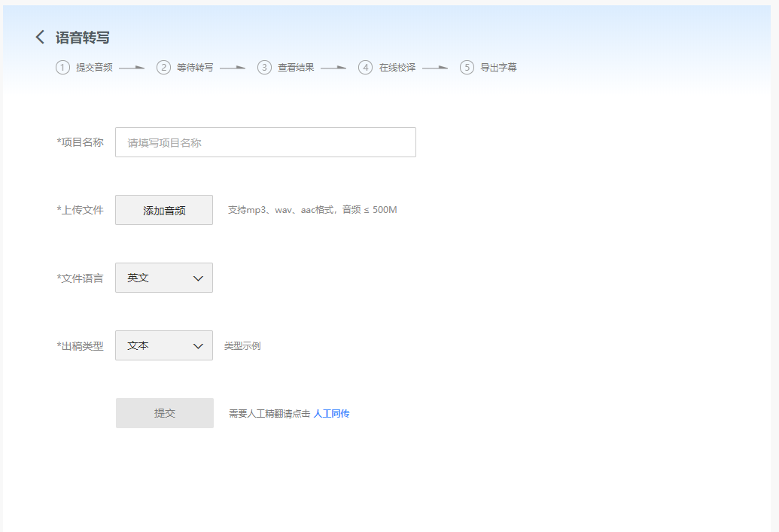The image size is (779, 532).
Task: Open the 出稿类型 dropdown showing 文本
Action: (164, 345)
